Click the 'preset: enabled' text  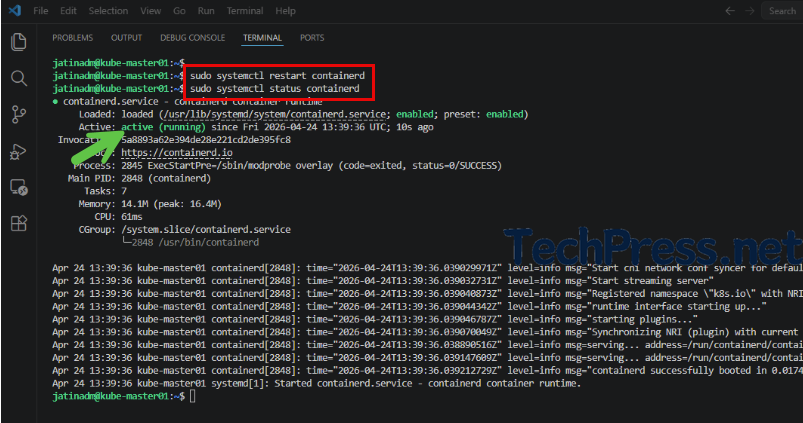485,114
